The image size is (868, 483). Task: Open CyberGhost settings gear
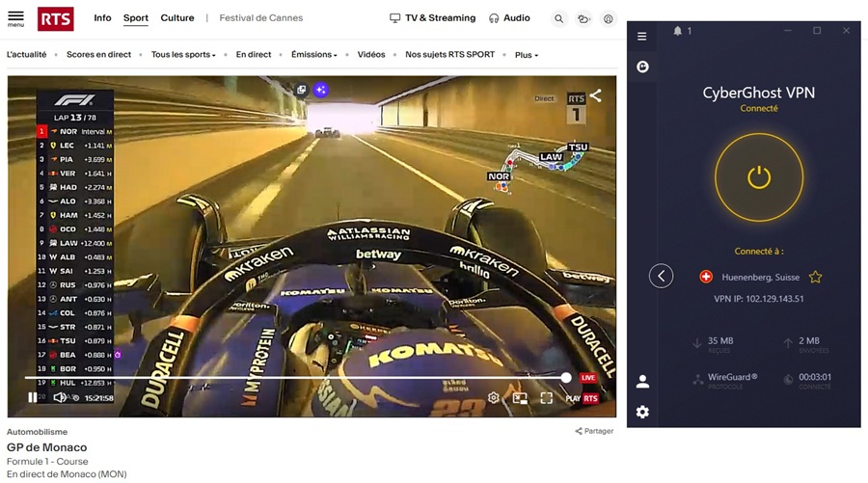tap(642, 413)
